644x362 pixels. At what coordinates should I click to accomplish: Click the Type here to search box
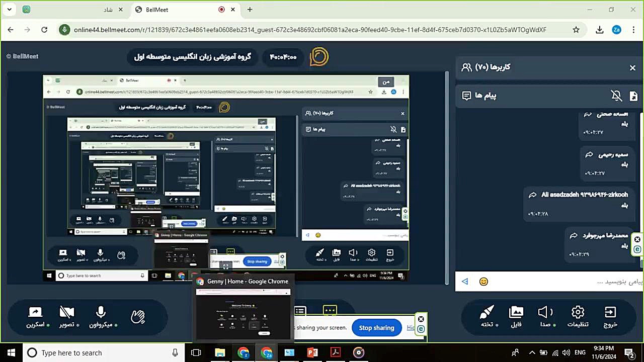(104, 353)
